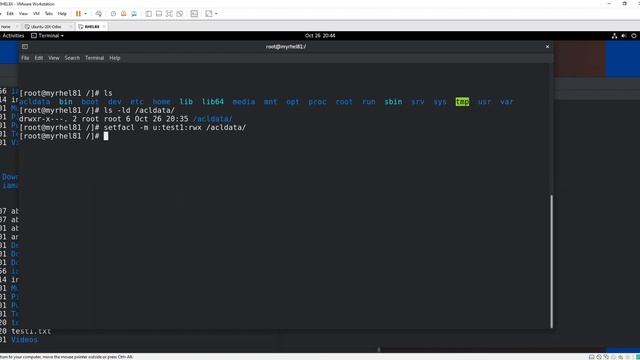Open the VMware View menu
640x360 pixels.
point(23,13)
